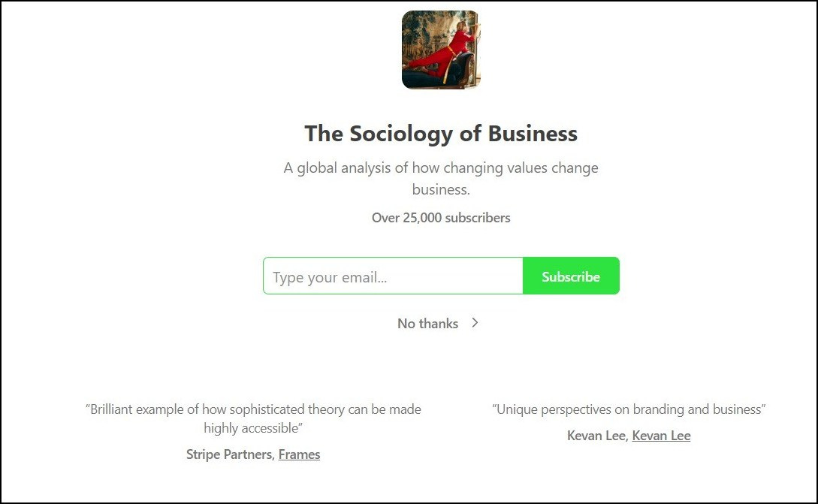
Task: Click the chevron arrow beside No thanks
Action: pyautogui.click(x=475, y=323)
